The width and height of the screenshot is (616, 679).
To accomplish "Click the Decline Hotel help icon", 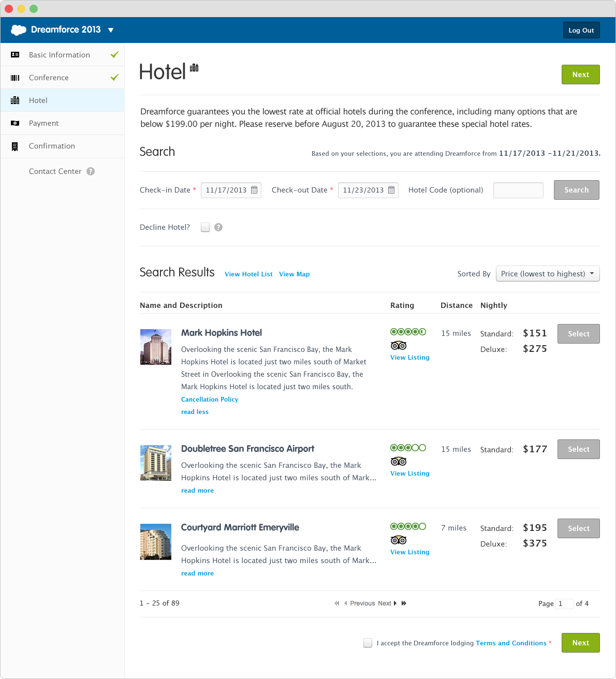I will pyautogui.click(x=218, y=227).
